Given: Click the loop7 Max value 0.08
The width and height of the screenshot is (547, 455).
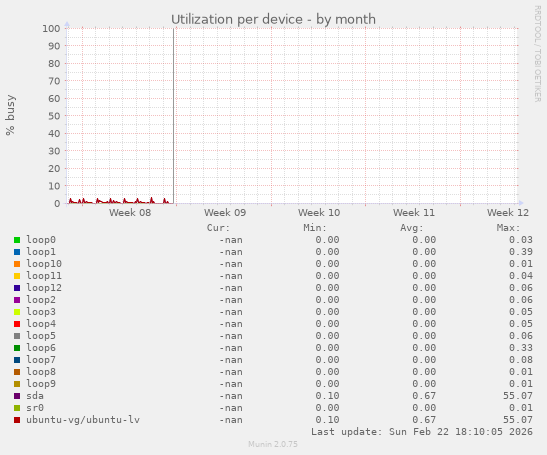Looking at the screenshot, I should (x=521, y=360).
